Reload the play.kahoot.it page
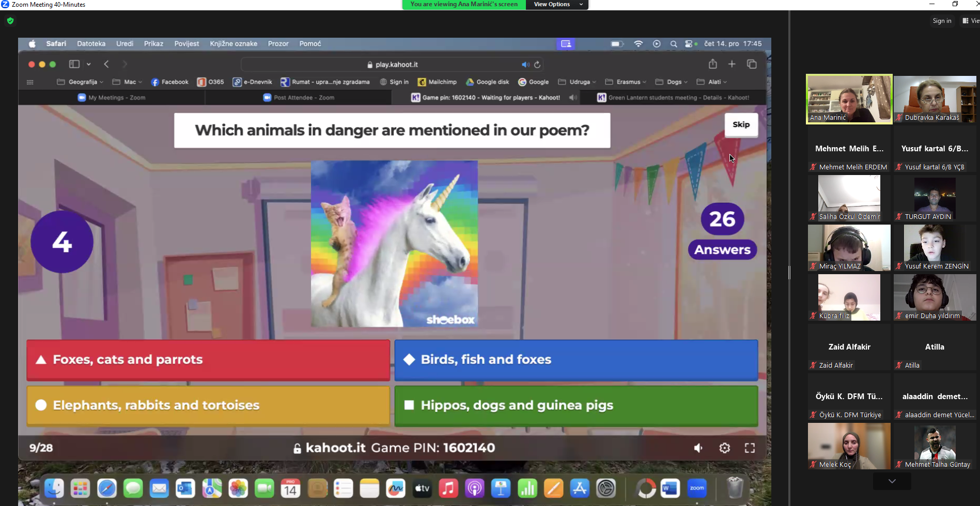The height and width of the screenshot is (506, 980). [x=537, y=65]
